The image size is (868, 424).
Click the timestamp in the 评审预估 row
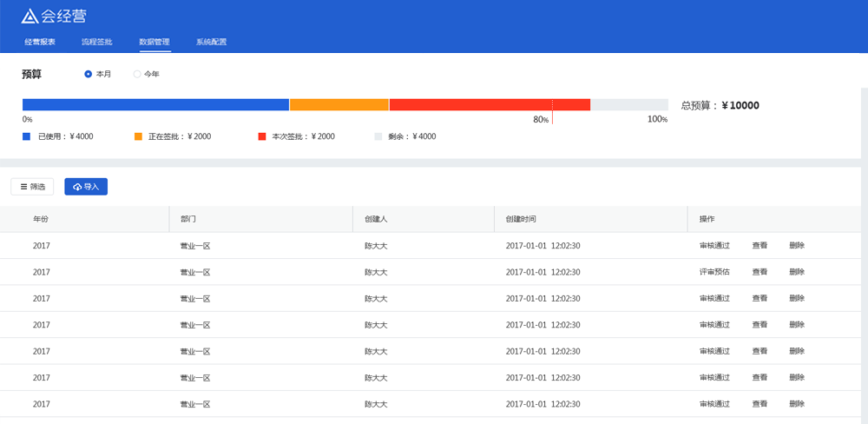tap(543, 272)
